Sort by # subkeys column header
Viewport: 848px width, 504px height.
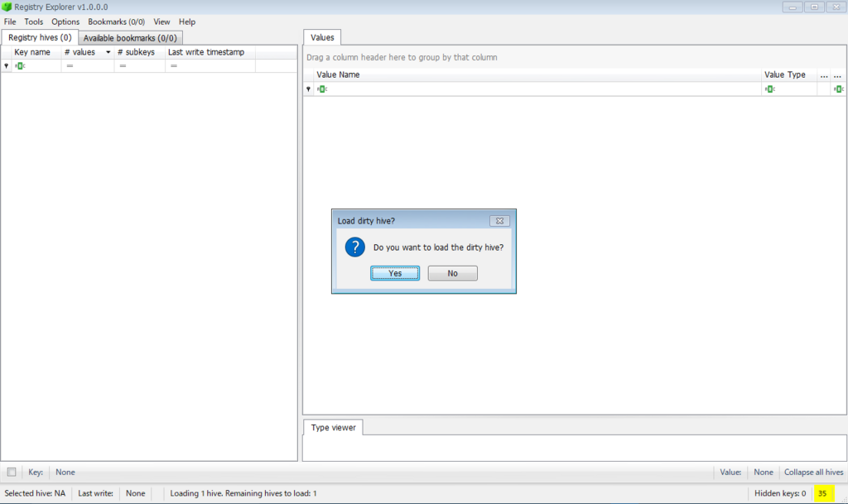pyautogui.click(x=139, y=52)
